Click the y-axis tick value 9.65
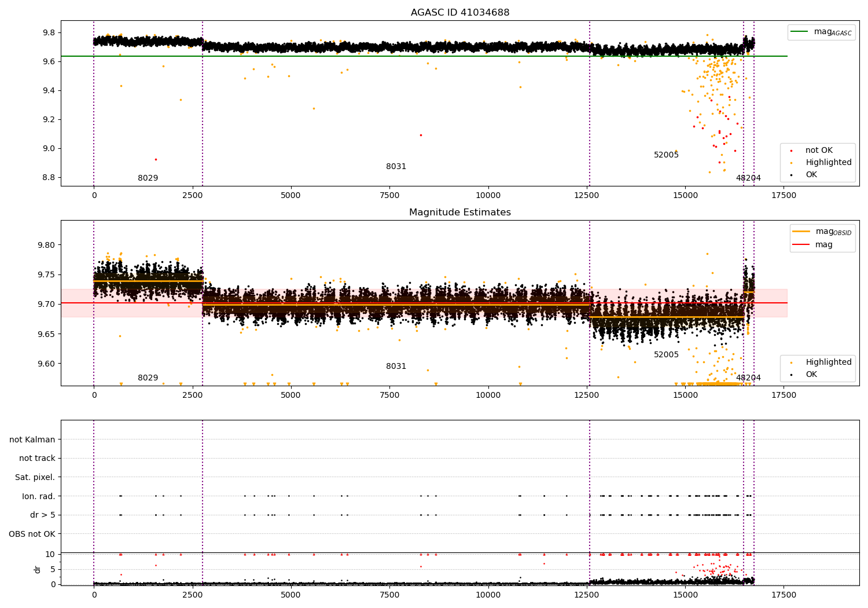This screenshot has height=608, width=868. (x=46, y=335)
